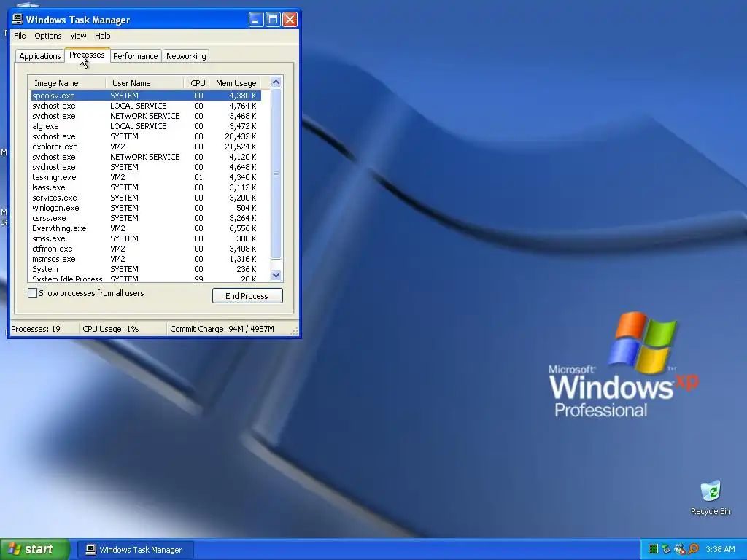Select the ctfmon.exe process
This screenshot has width=747, height=560.
pyautogui.click(x=146, y=249)
